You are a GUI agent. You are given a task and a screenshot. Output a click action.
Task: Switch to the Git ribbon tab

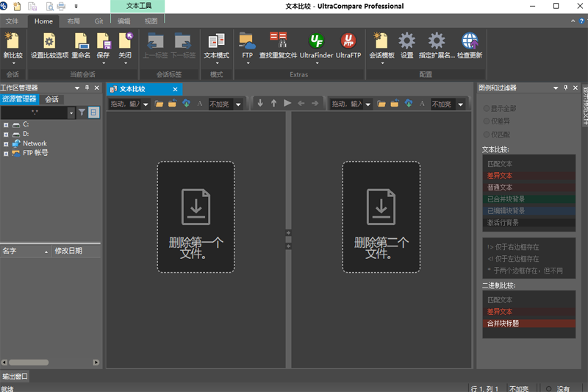point(98,21)
